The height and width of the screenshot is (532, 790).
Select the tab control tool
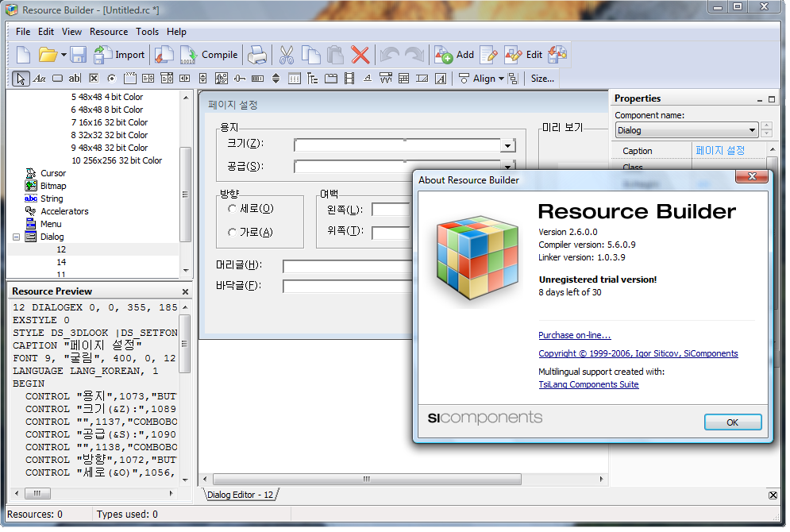(331, 79)
